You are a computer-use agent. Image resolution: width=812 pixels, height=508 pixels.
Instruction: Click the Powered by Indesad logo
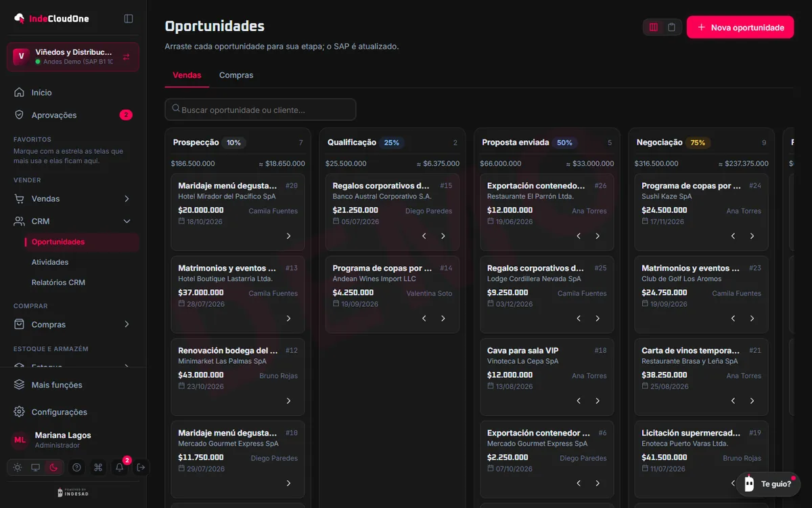tap(73, 492)
